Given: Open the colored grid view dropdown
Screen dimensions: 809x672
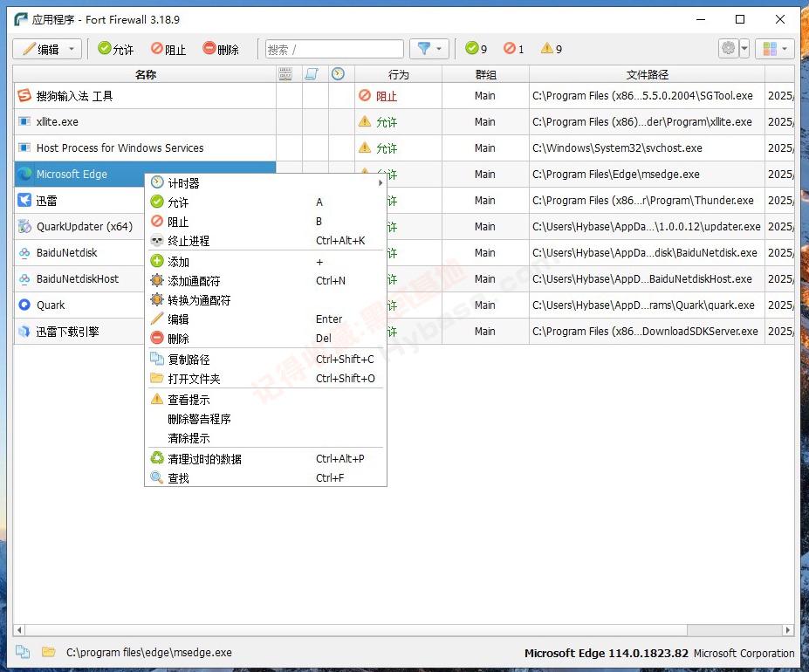Looking at the screenshot, I should click(775, 49).
